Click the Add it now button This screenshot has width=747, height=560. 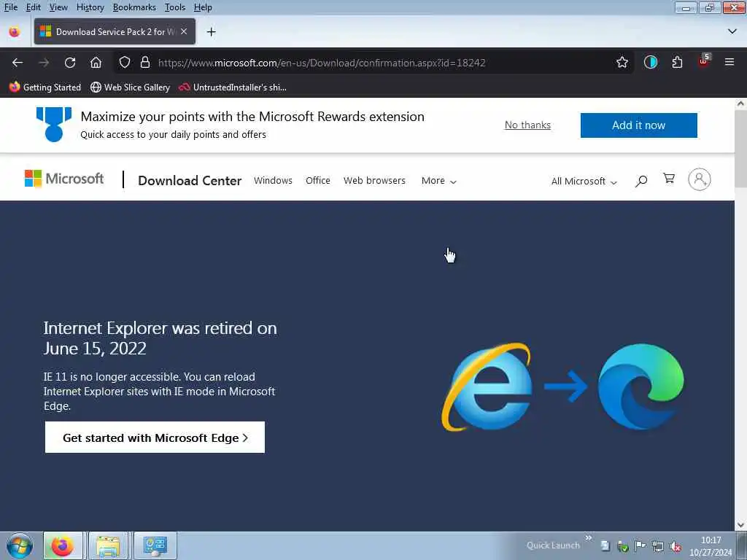point(638,125)
